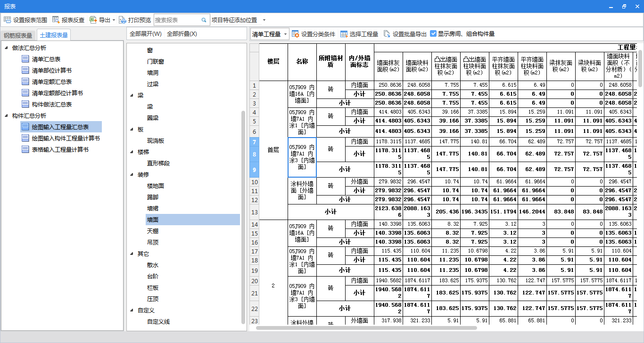The width and height of the screenshot is (644, 343).
Task: Select 直形梯段 in component list
Action: 158,163
